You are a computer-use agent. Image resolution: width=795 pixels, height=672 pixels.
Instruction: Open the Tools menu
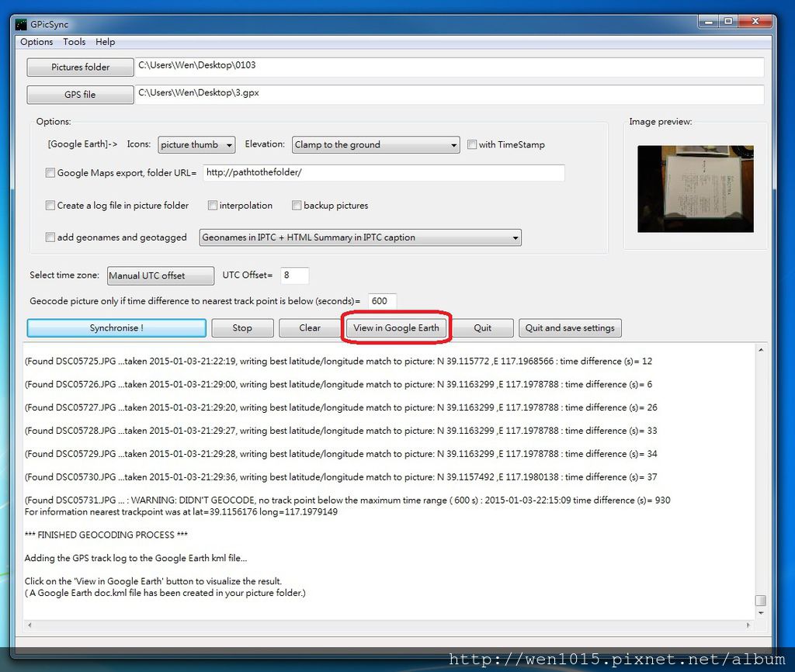coord(74,42)
